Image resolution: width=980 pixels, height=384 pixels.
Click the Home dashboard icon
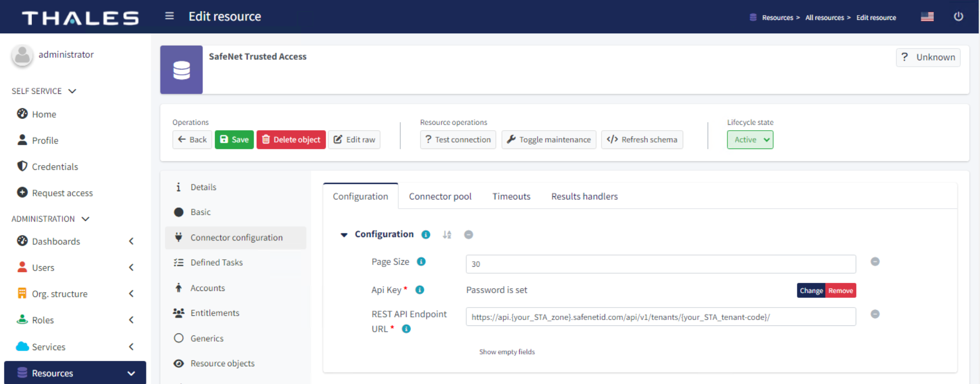pyautogui.click(x=22, y=113)
